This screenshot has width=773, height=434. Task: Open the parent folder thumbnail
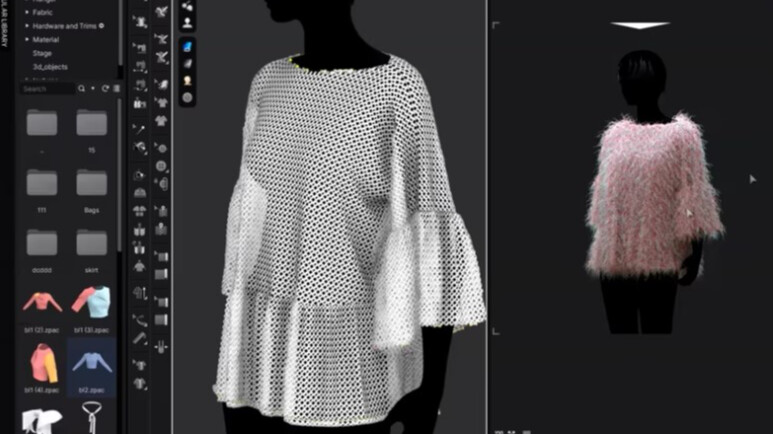point(42,122)
